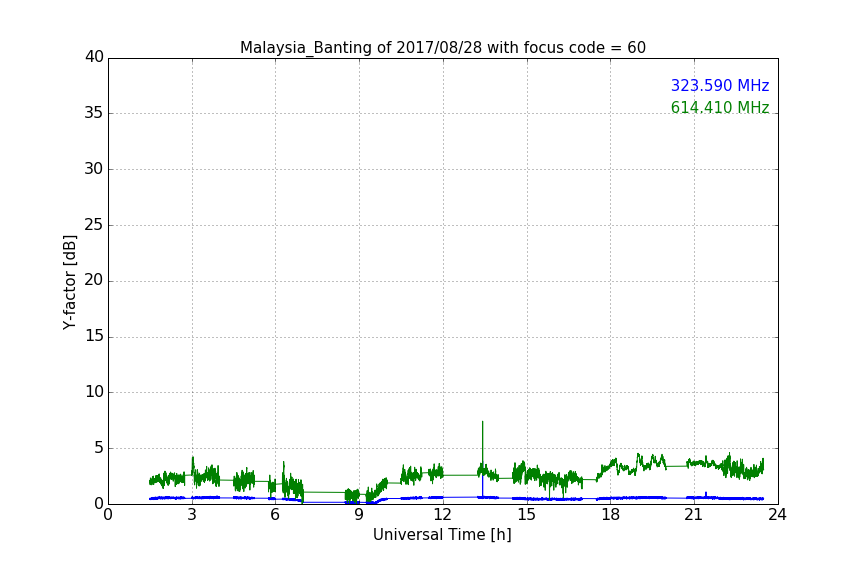Image resolution: width=864 pixels, height=576 pixels.
Task: Click the 'Universal Time [h]' axis label
Action: [442, 535]
